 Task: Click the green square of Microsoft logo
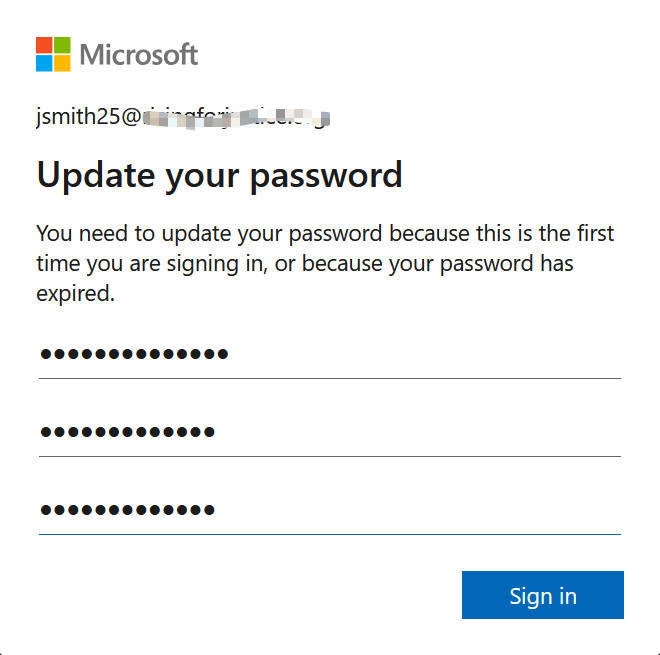click(x=62, y=45)
